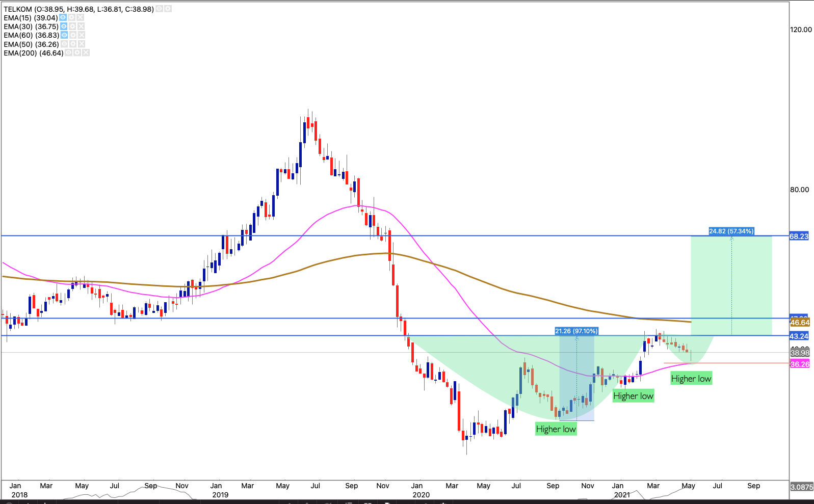Show the EMA(50) line via eye icon
The height and width of the screenshot is (504, 814).
64,44
